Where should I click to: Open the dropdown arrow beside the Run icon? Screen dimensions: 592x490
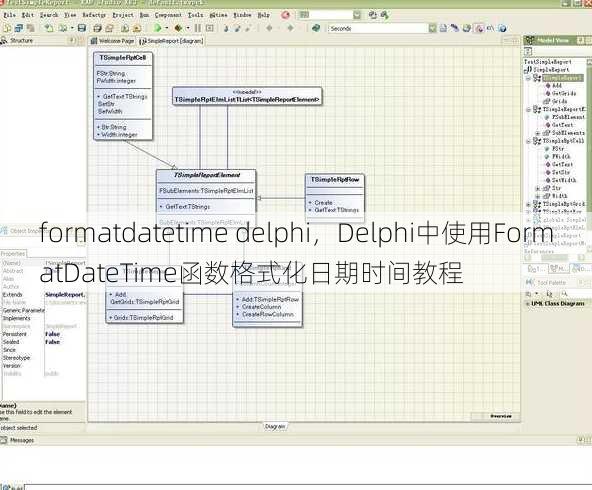(x=166, y=28)
